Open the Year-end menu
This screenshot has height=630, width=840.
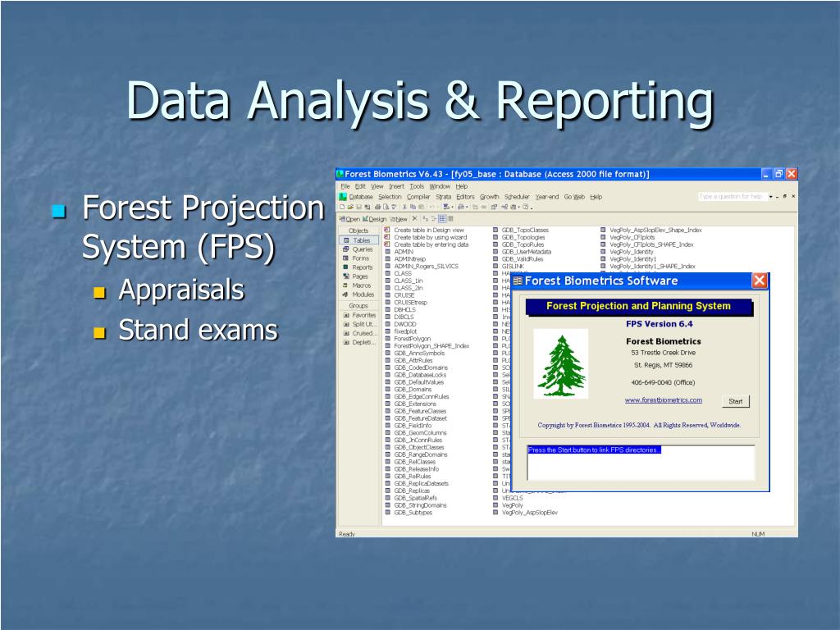[547, 197]
